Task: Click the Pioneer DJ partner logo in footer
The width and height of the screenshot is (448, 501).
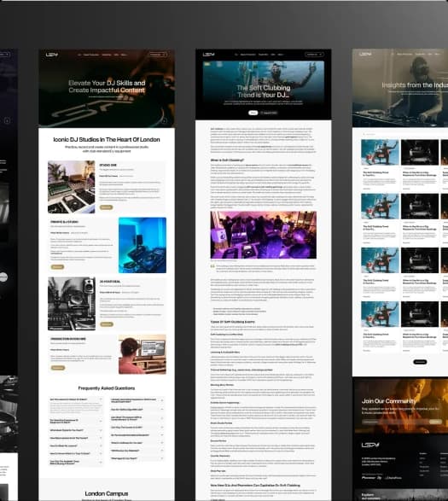Action: pyautogui.click(x=372, y=478)
